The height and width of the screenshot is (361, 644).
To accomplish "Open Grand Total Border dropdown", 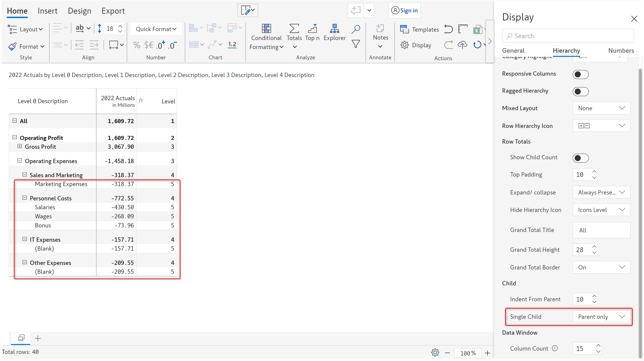I will click(x=601, y=267).
